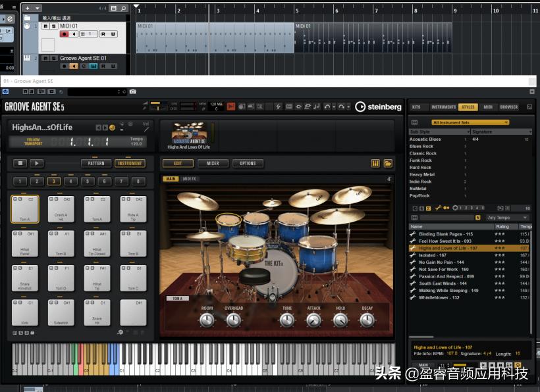Open the load kit folder icon
The width and height of the screenshot is (540, 392).
388,163
